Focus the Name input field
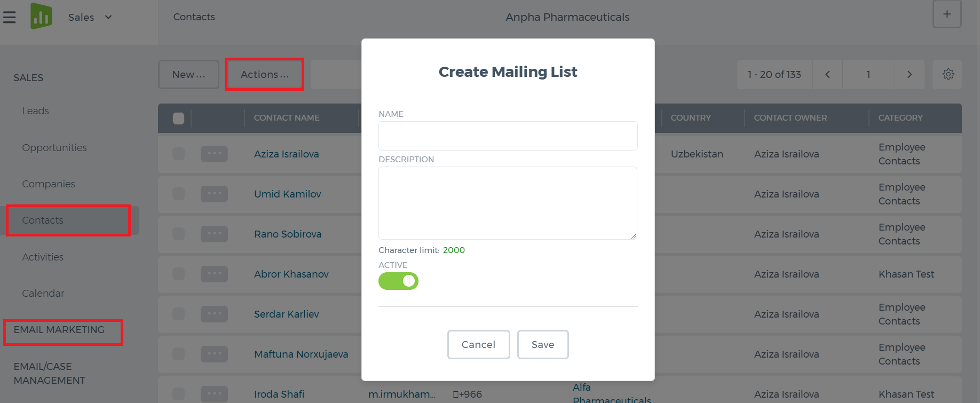Image resolution: width=980 pixels, height=403 pixels. pos(508,136)
